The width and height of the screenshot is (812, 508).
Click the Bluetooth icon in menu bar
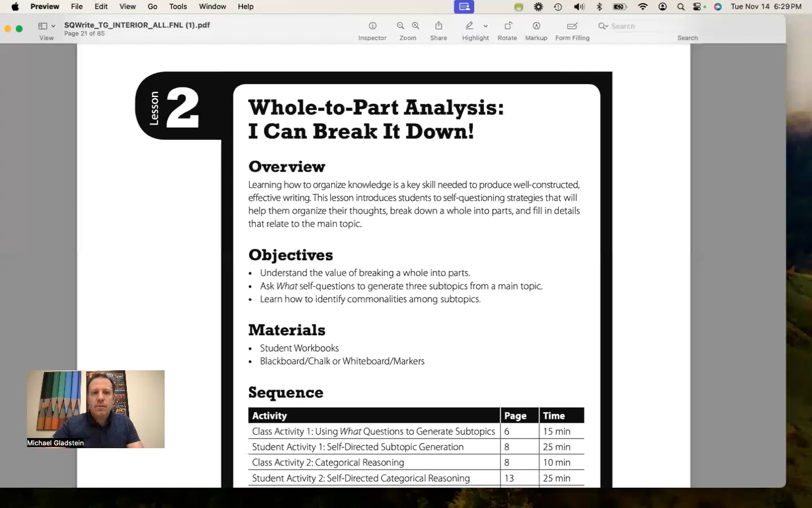[x=599, y=7]
